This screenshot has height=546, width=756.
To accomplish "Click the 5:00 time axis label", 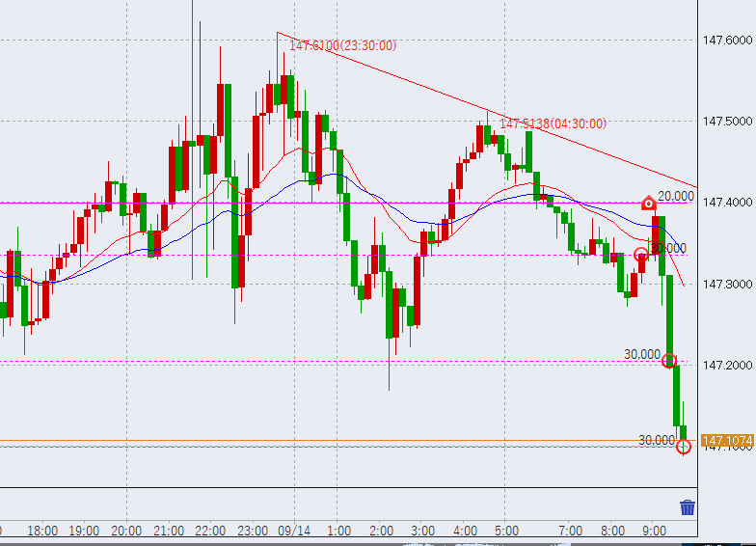I will (x=506, y=531).
